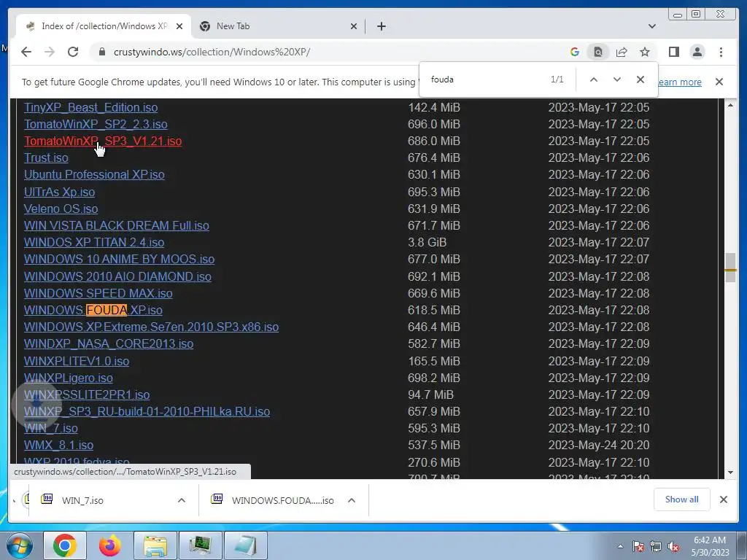Screen dimensions: 747x560
Task: Reload the current page
Action: [73, 52]
